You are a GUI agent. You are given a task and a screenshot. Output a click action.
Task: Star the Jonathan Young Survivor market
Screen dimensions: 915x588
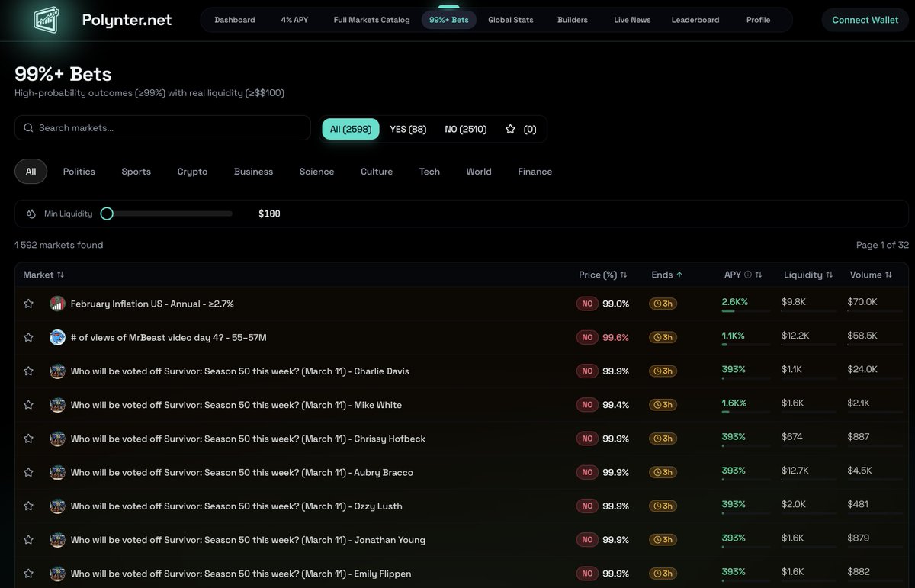click(28, 540)
